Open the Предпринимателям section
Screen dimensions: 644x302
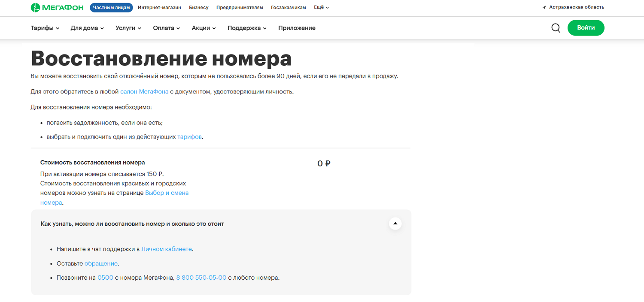coord(240,8)
